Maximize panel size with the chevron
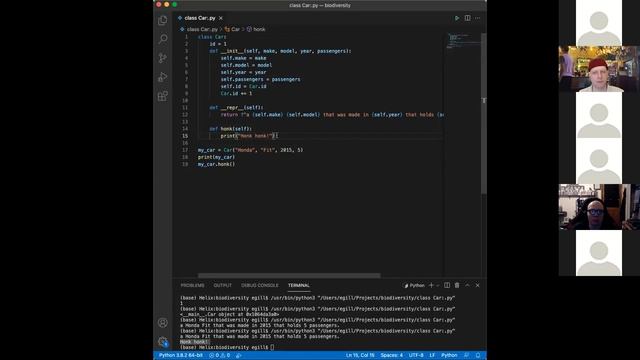Image resolution: width=640 pixels, height=360 pixels. [467, 285]
